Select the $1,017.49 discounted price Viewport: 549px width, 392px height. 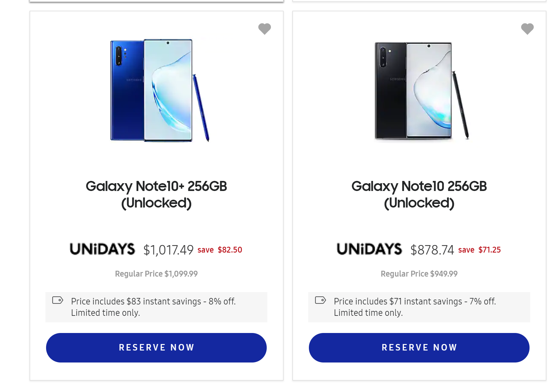[x=168, y=250]
